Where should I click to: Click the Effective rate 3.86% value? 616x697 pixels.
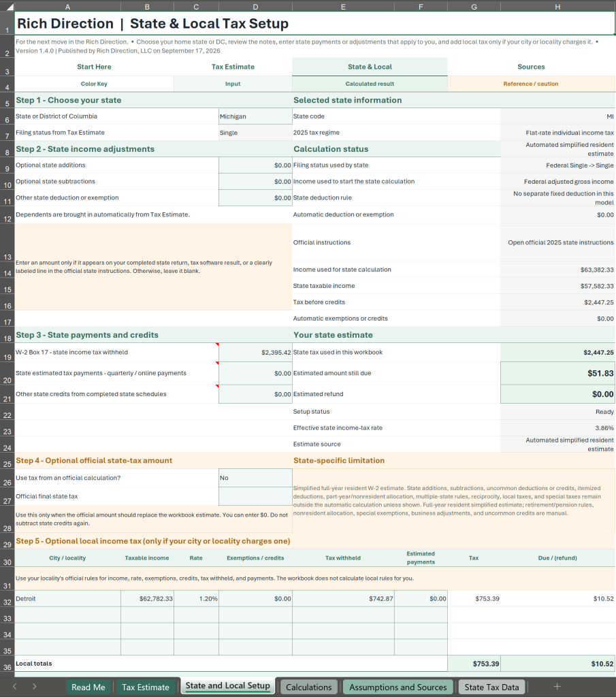coord(557,427)
